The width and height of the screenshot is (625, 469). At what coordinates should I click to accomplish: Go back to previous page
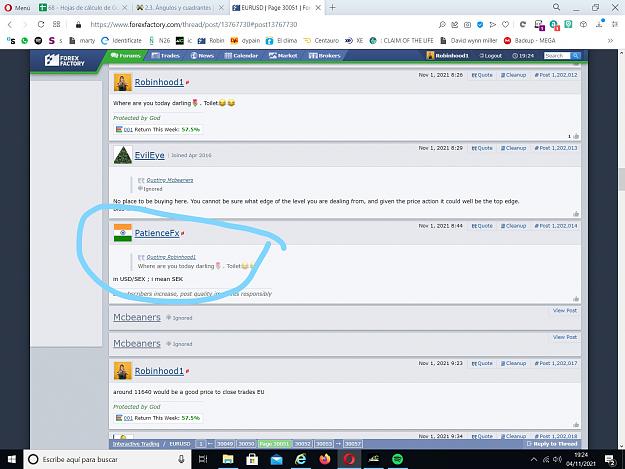tap(10, 24)
